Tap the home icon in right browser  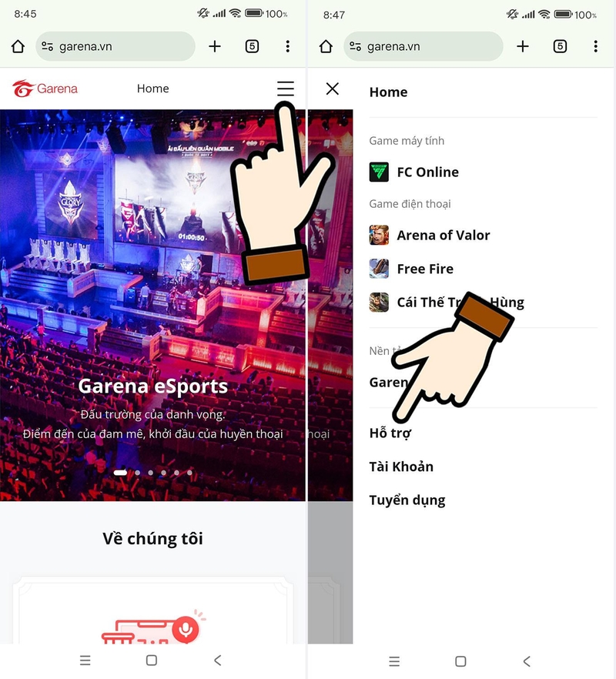coord(326,46)
